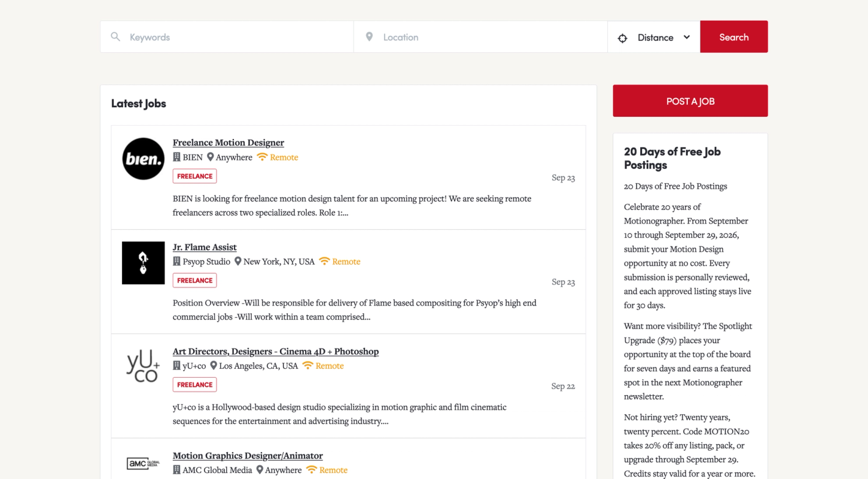
Task: Click the FREELANCE tag on Jr. Flame Assist
Action: pyautogui.click(x=195, y=280)
